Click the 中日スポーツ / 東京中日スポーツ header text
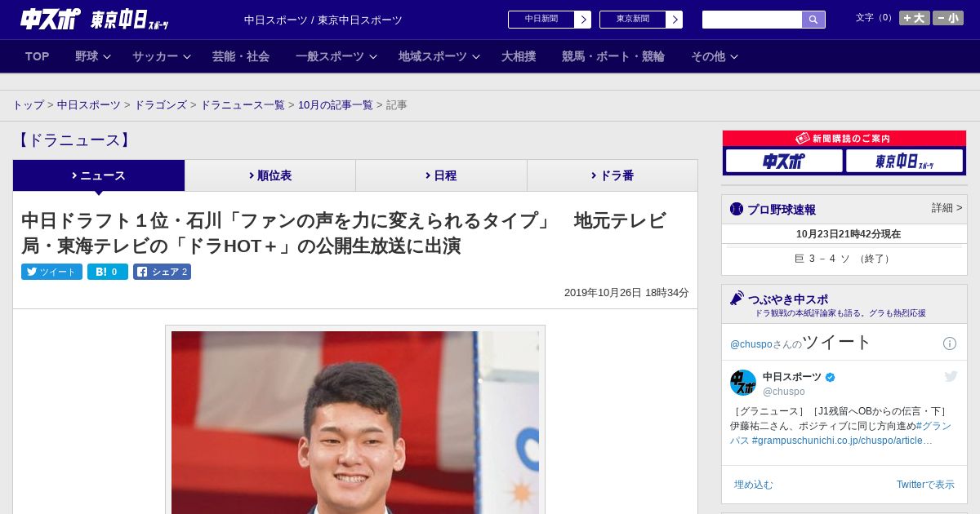The height and width of the screenshot is (514, 980). tap(323, 20)
